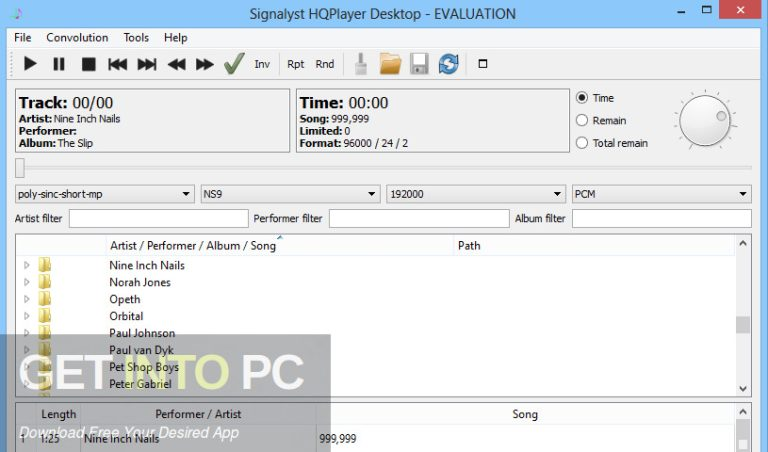The image size is (768, 452).
Task: Click the Length column header
Action: 59,414
